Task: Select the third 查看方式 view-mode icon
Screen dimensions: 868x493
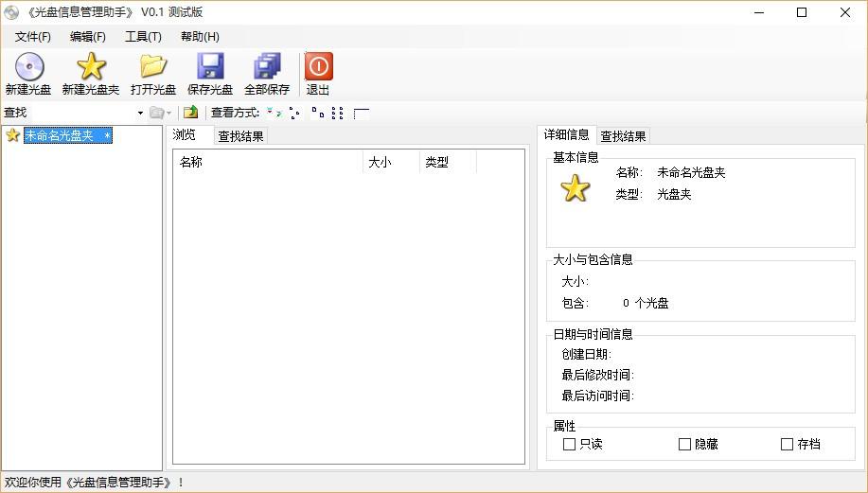Action: point(317,113)
